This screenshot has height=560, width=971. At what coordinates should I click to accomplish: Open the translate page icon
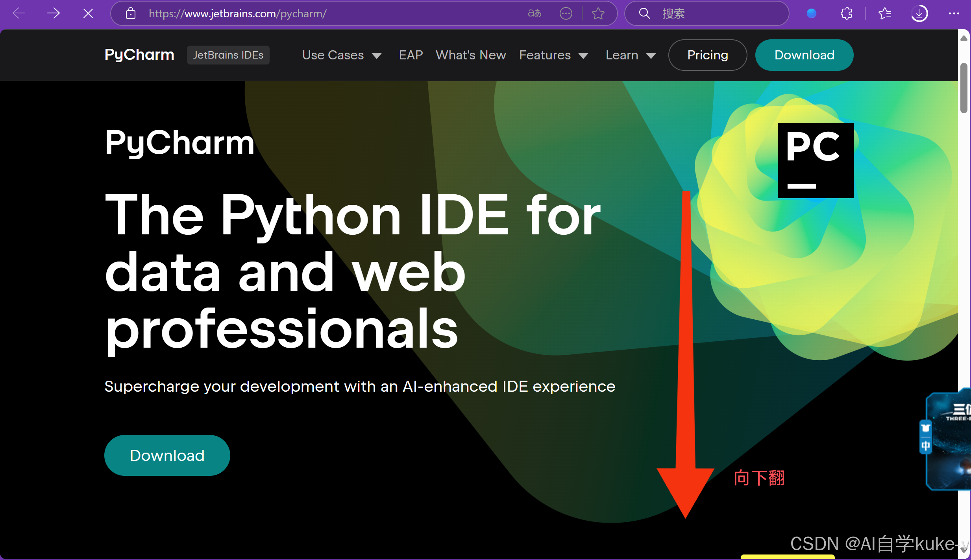[534, 13]
